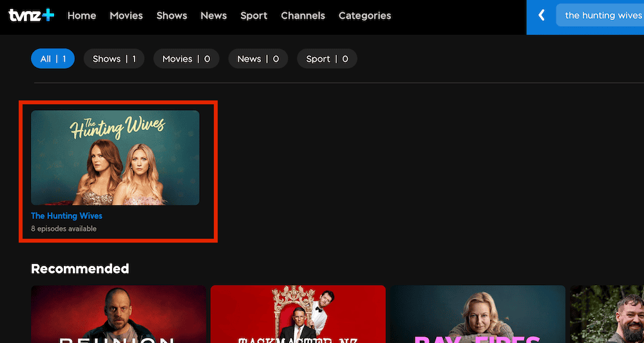This screenshot has height=343, width=644.
Task: Filter results by Movies
Action: (x=187, y=59)
